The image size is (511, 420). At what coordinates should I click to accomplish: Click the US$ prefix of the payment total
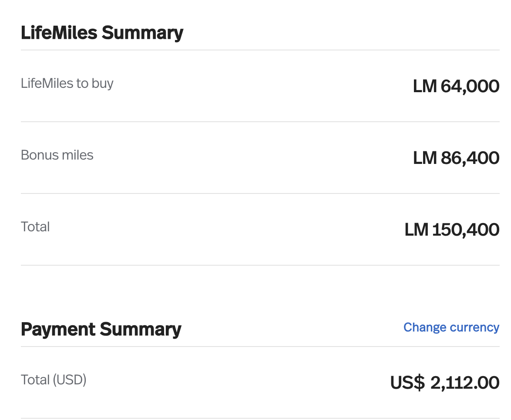pyautogui.click(x=407, y=383)
